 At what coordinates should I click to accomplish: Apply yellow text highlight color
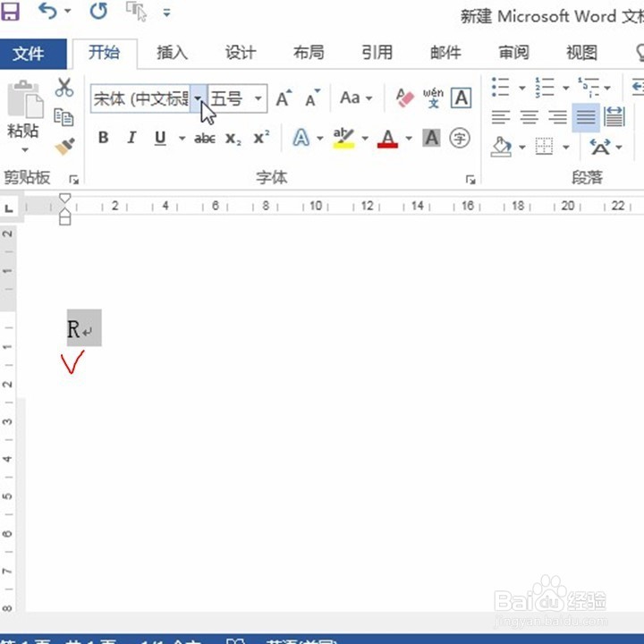tap(343, 138)
